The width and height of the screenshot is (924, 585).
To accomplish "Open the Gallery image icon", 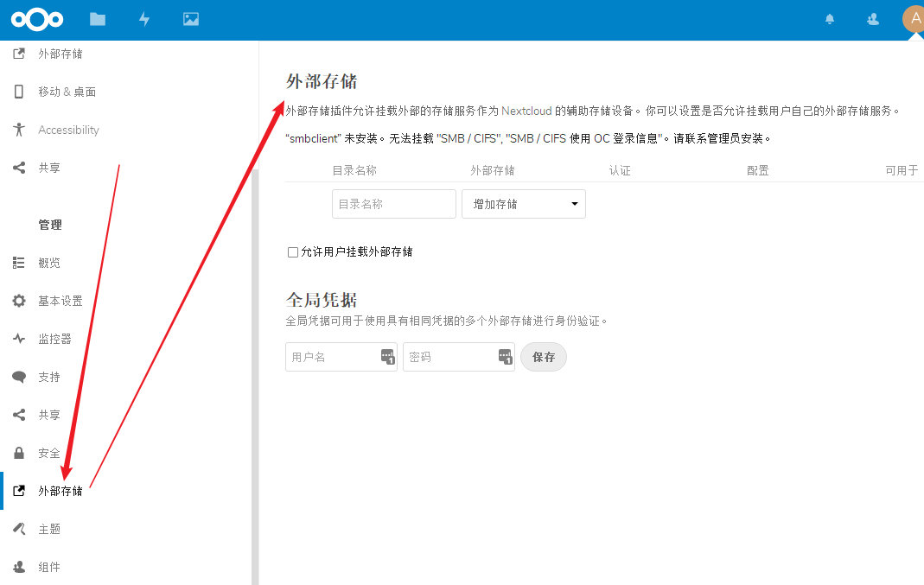I will click(191, 19).
